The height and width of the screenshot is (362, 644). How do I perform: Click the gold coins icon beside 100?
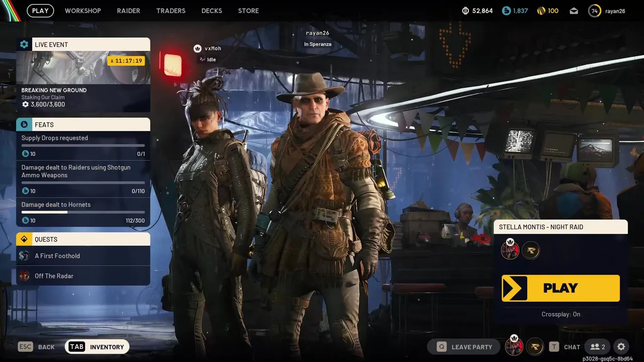coord(541,11)
